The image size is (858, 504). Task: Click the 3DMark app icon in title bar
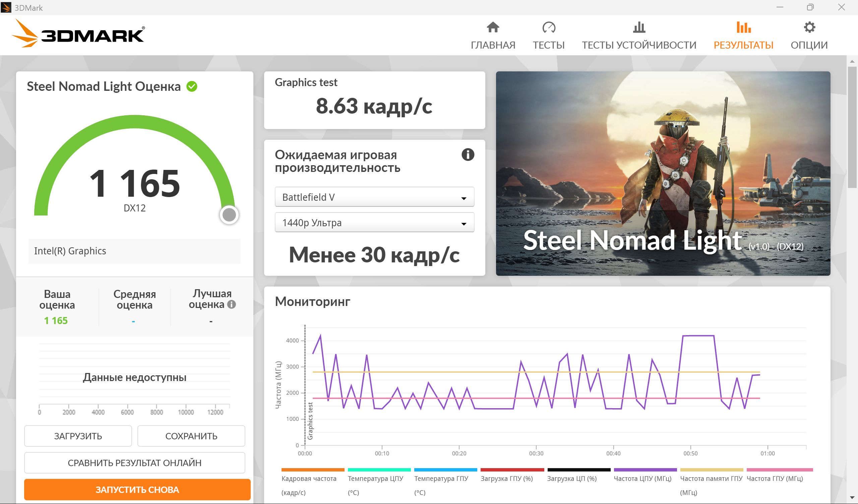[6, 7]
